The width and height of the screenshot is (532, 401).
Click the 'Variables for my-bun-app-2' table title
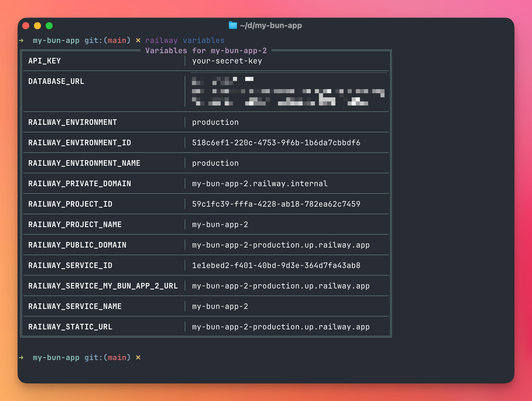coord(206,51)
